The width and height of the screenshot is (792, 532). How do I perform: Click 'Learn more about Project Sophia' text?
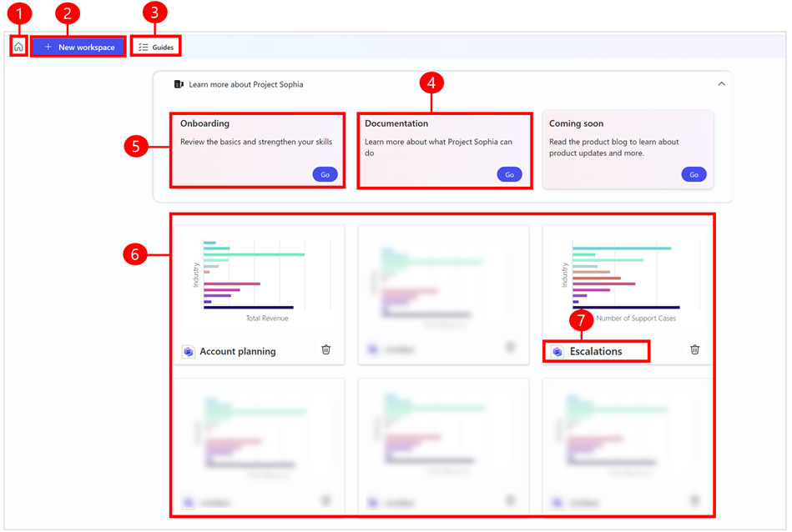[x=246, y=84]
